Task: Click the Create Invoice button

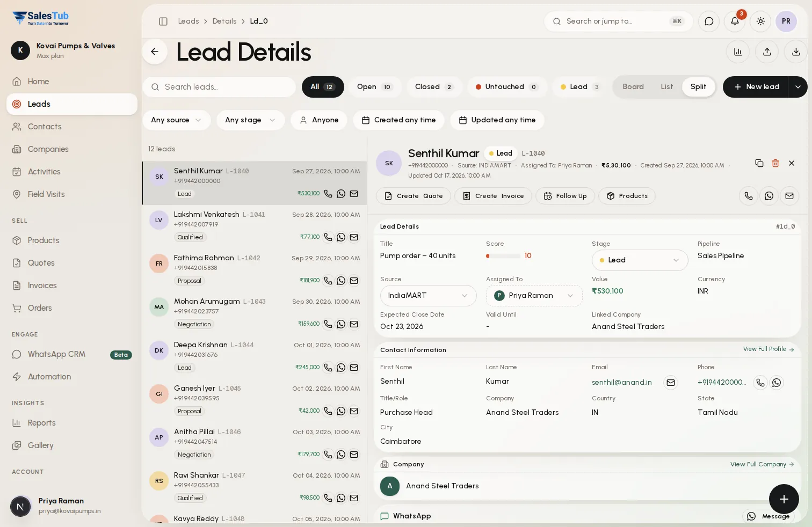Action: pyautogui.click(x=493, y=196)
